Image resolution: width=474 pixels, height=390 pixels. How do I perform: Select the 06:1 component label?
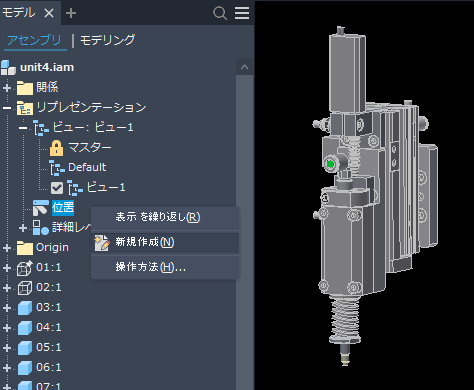[49, 367]
